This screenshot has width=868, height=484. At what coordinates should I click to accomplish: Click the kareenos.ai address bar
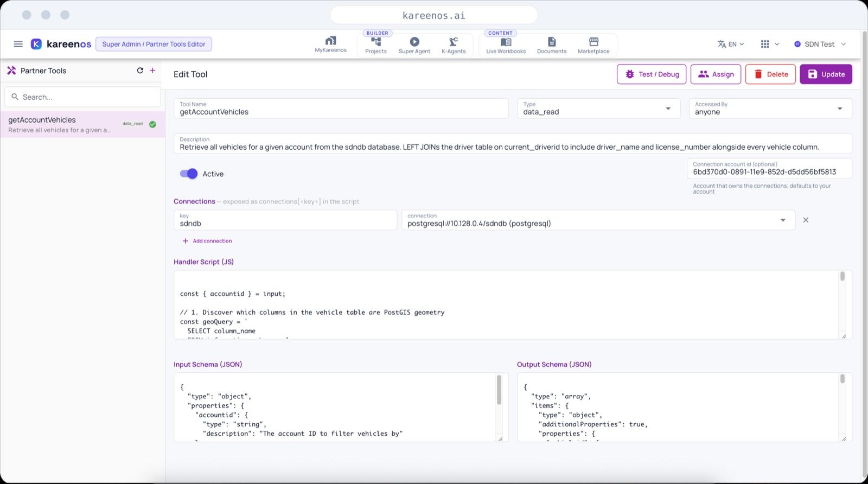point(434,15)
